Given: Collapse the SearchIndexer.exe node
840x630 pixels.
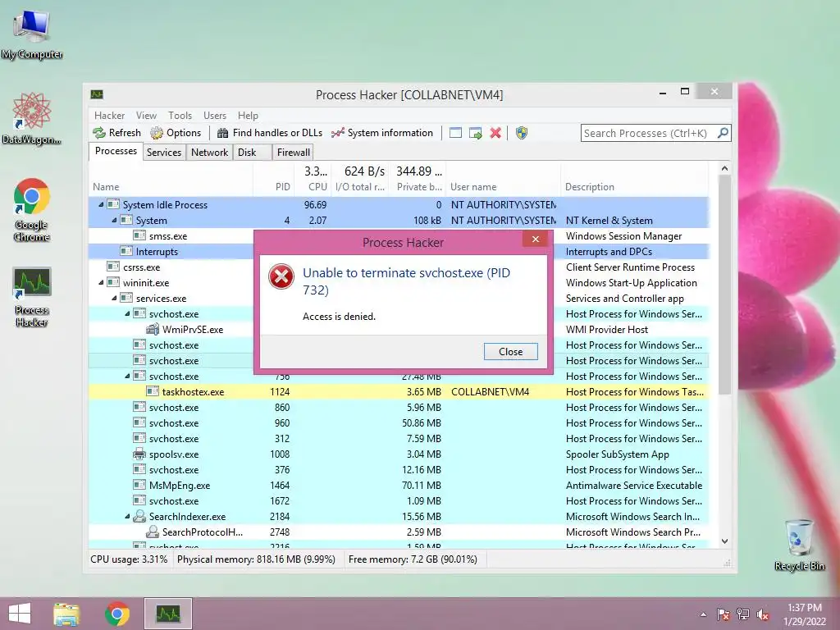Looking at the screenshot, I should click(127, 517).
